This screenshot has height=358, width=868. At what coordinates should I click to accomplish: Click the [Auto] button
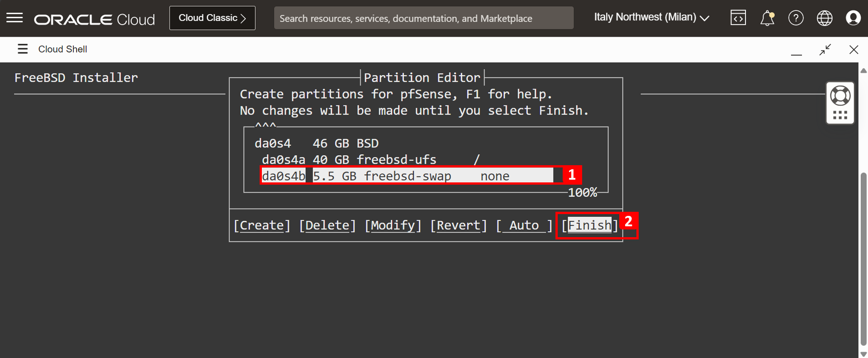pos(524,225)
